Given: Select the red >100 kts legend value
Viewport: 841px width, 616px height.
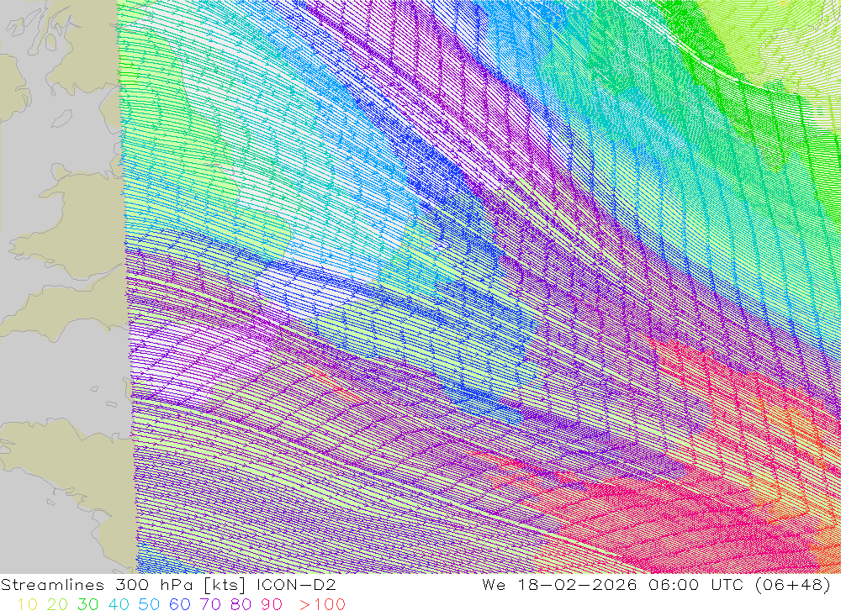Looking at the screenshot, I should pyautogui.click(x=322, y=605).
